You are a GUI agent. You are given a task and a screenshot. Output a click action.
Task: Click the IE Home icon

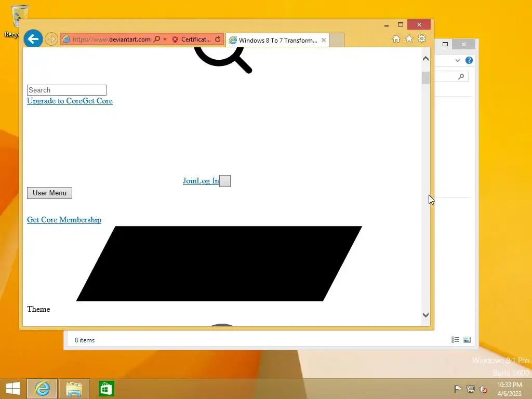[396, 39]
